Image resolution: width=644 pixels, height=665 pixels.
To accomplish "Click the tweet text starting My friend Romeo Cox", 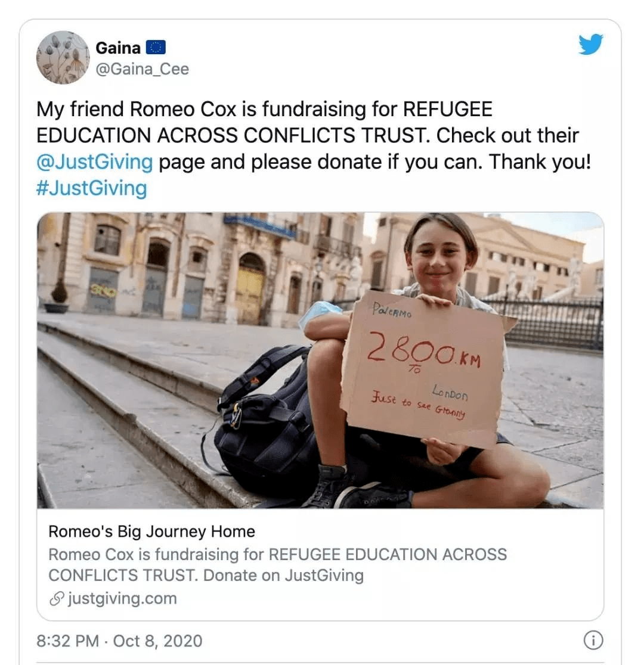I will 314,148.
